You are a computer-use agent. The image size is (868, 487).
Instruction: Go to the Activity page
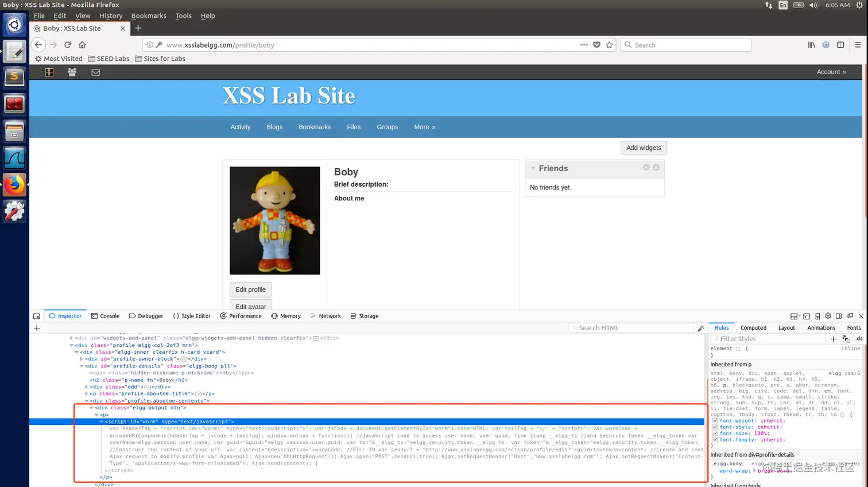coord(241,127)
